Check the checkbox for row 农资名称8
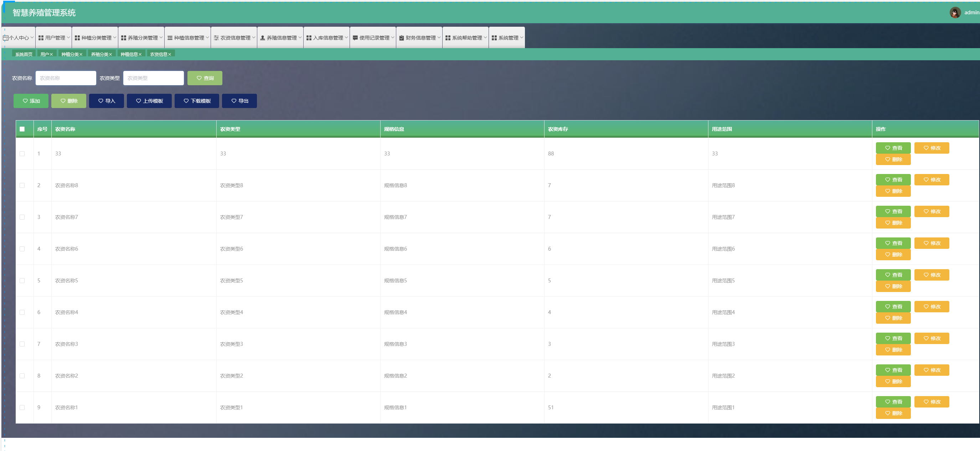 [22, 185]
